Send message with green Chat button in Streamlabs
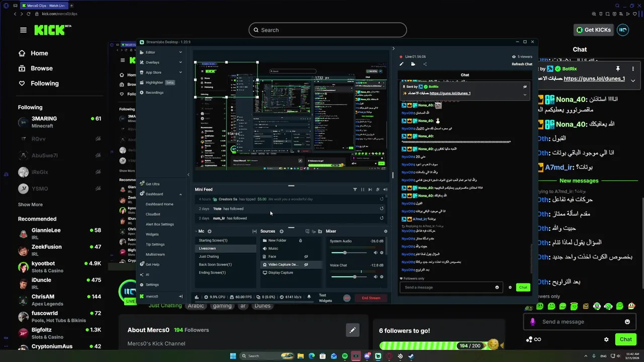The width and height of the screenshot is (644, 362). point(523,288)
